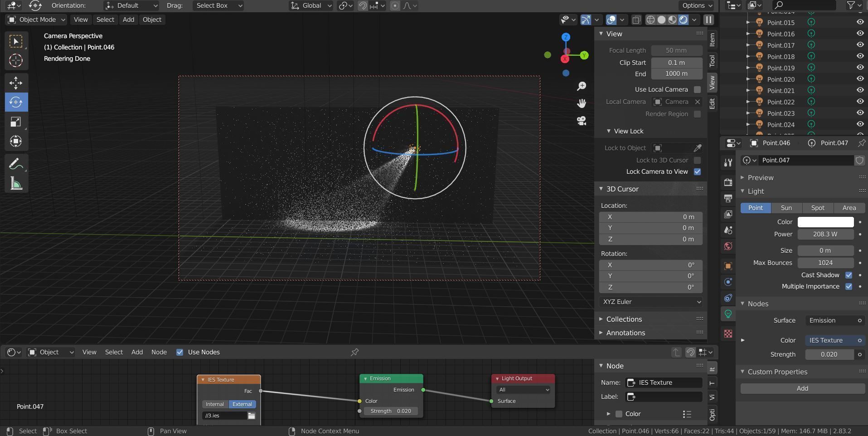The height and width of the screenshot is (436, 868).
Task: Choose the Move tool
Action: (16, 83)
